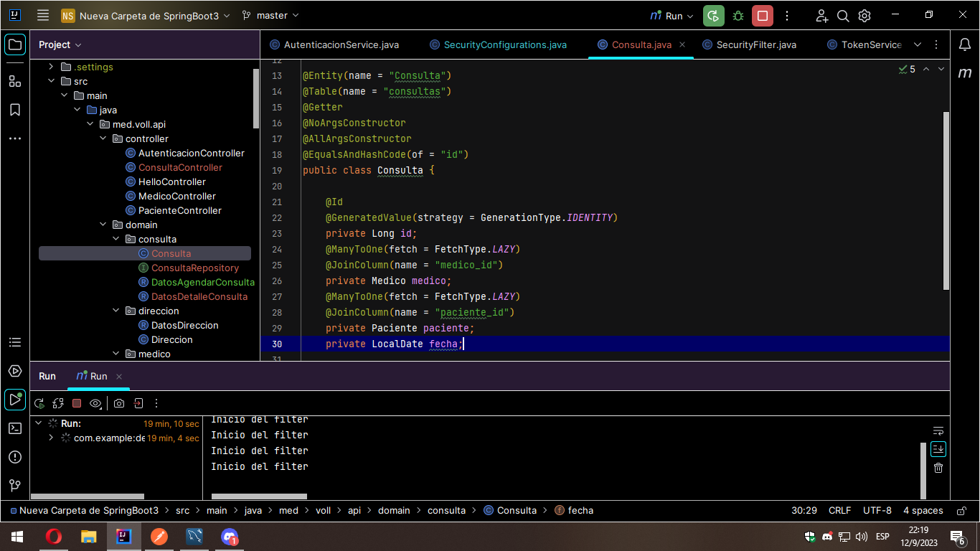This screenshot has width=980, height=551.
Task: Open the Notifications bell icon
Action: 965,44
